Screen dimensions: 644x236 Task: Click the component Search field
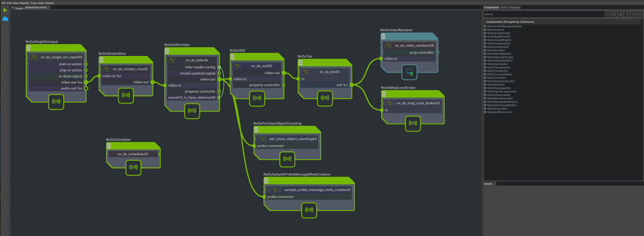[544, 14]
